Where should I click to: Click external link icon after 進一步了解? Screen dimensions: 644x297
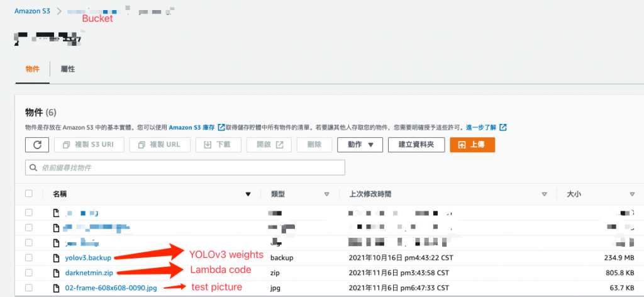tap(503, 127)
